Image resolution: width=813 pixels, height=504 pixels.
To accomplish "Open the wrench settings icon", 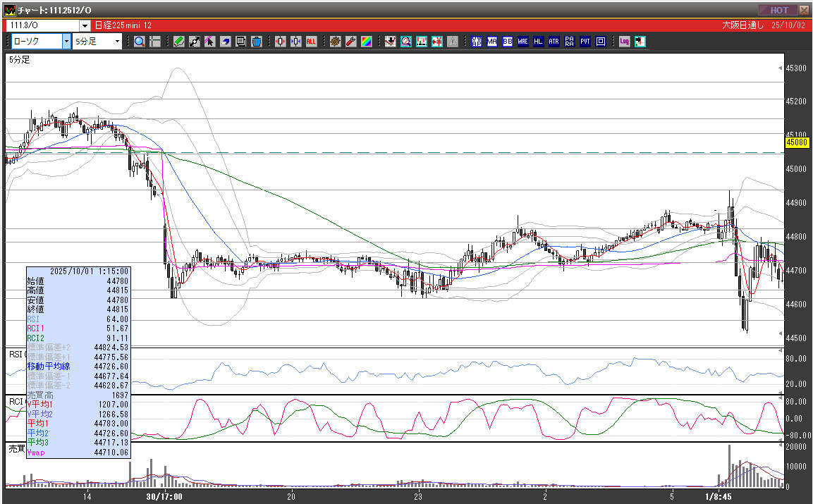I will 350,42.
